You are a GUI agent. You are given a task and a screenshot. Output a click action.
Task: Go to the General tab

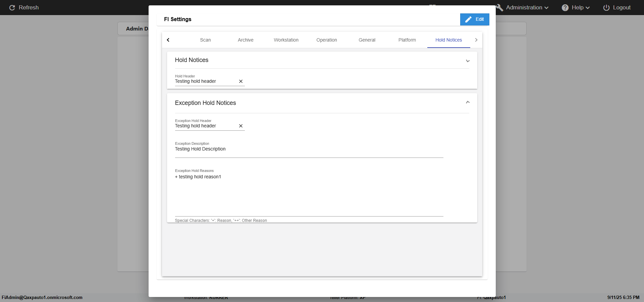367,40
